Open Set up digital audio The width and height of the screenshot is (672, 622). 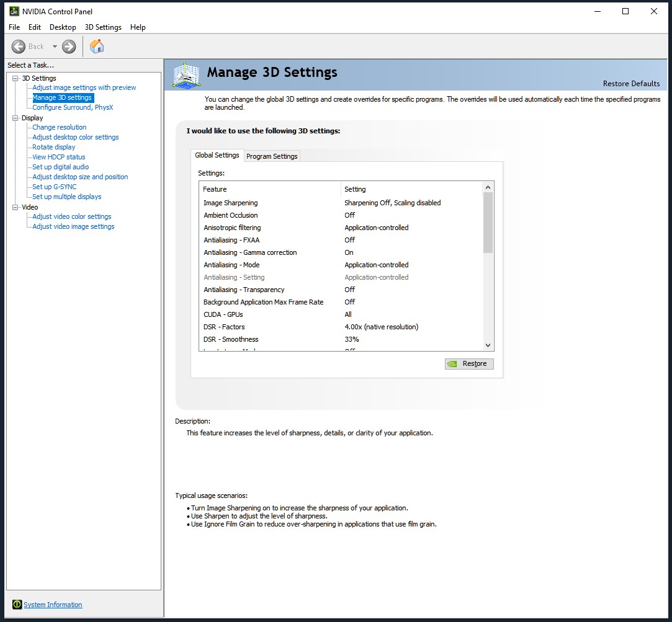(60, 167)
